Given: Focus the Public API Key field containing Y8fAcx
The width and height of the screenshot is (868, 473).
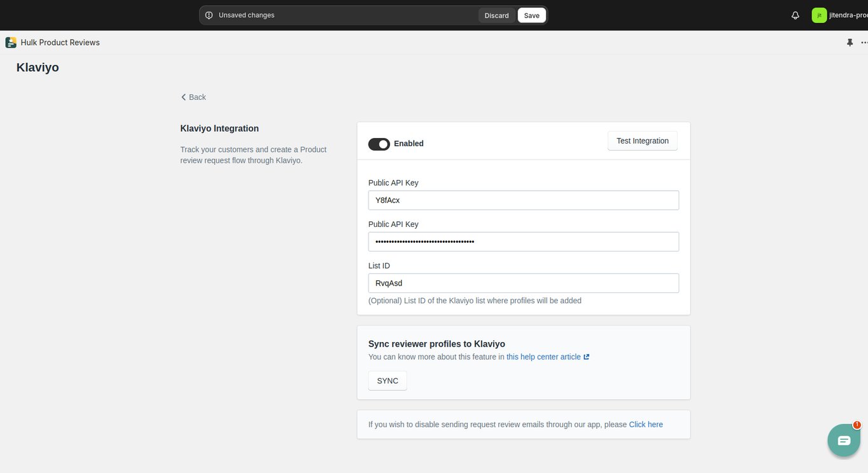Looking at the screenshot, I should coord(523,200).
